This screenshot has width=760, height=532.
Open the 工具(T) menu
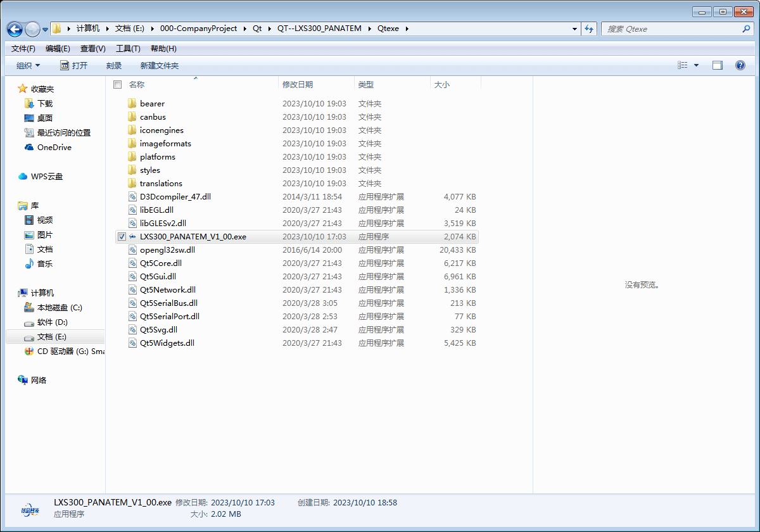128,49
